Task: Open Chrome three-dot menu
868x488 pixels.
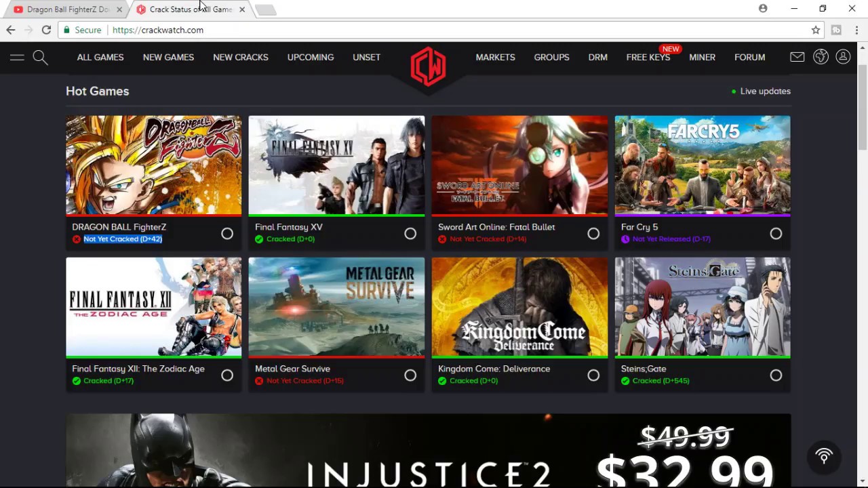Action: tap(857, 30)
